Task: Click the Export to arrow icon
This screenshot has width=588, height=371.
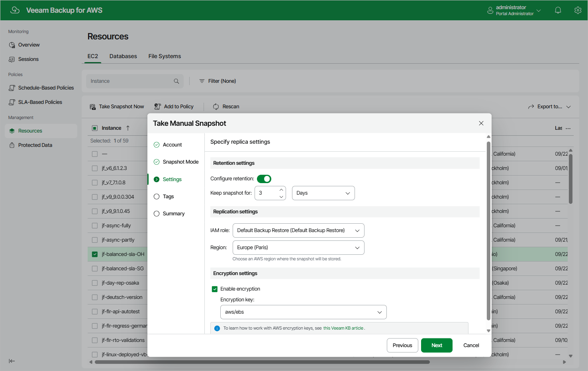Action: [x=531, y=107]
